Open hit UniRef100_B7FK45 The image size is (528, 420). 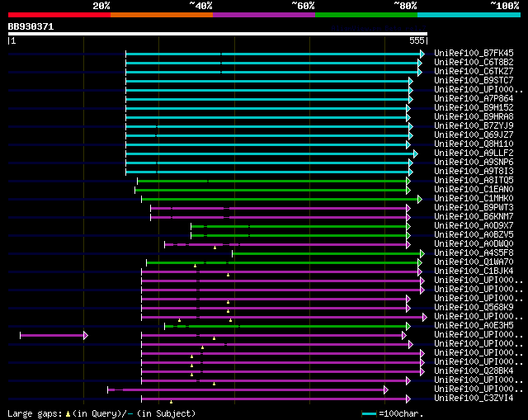click(474, 53)
